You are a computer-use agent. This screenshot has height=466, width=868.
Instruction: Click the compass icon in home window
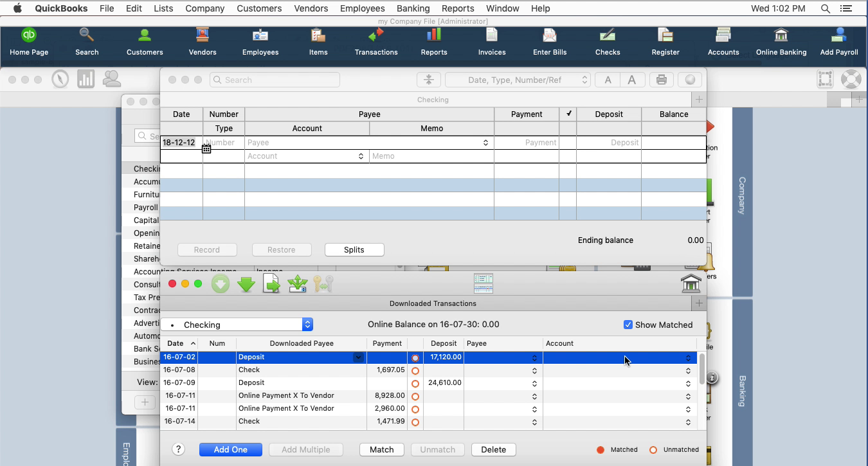[x=60, y=79]
